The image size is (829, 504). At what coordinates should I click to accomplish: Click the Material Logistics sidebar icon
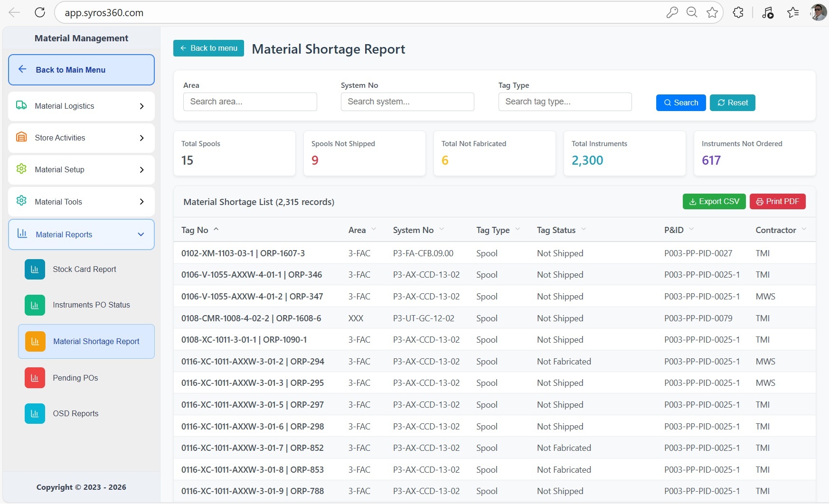[x=21, y=106]
